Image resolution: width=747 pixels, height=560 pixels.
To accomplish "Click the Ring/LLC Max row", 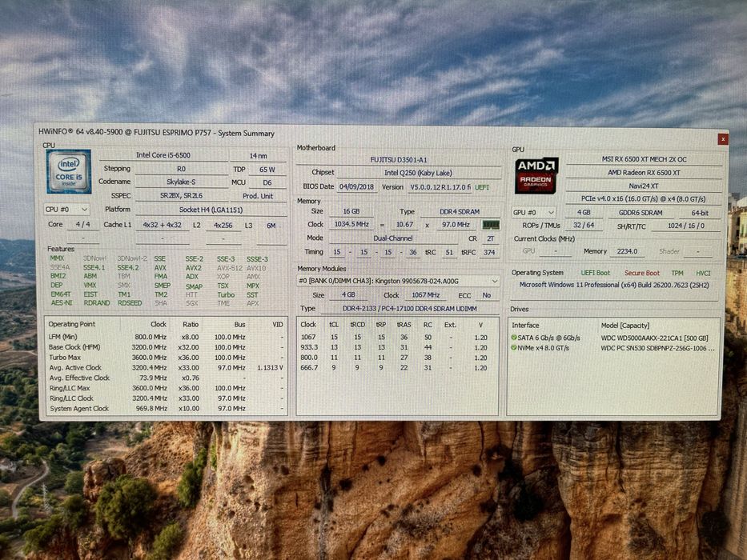I will coord(166,388).
